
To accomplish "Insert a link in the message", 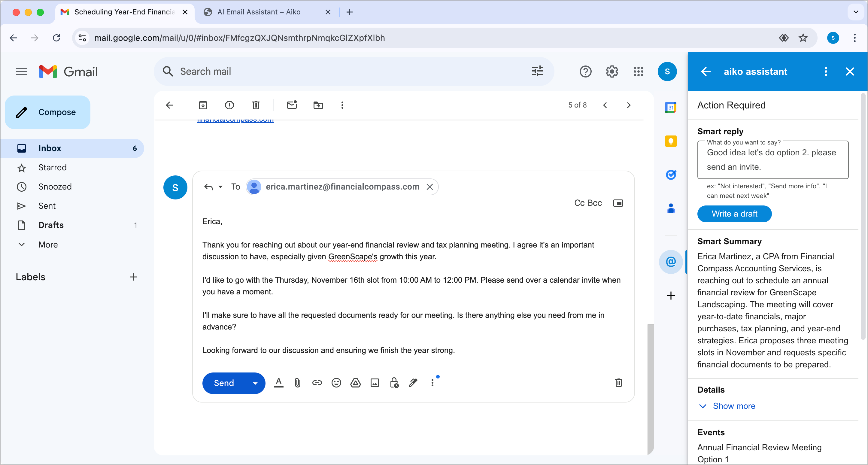I will pyautogui.click(x=317, y=383).
